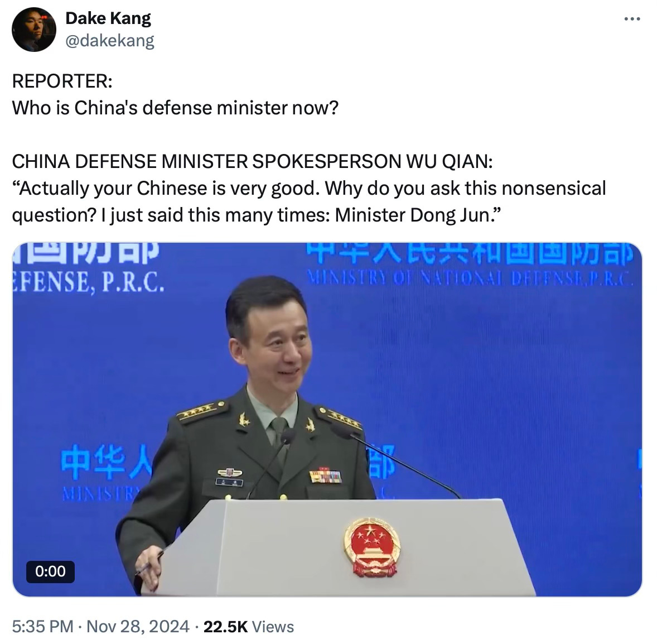Click the Nov 28, 2024 date
The height and width of the screenshot is (644, 657).
tap(138, 626)
